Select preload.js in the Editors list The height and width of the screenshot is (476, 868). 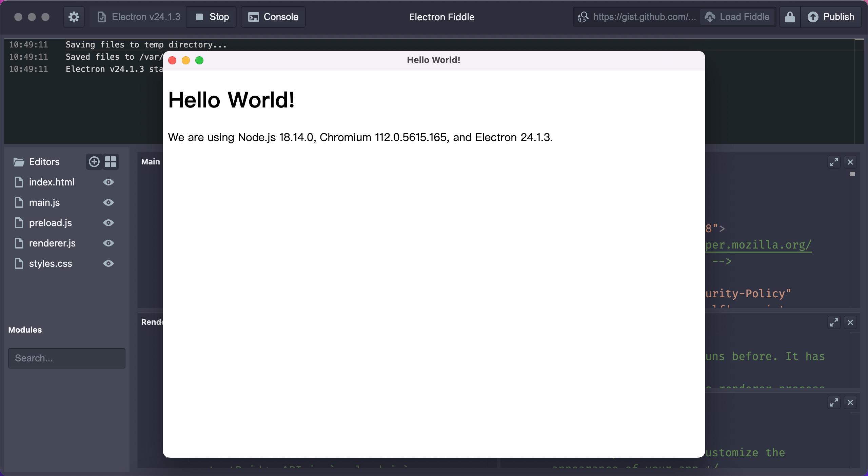(51, 223)
